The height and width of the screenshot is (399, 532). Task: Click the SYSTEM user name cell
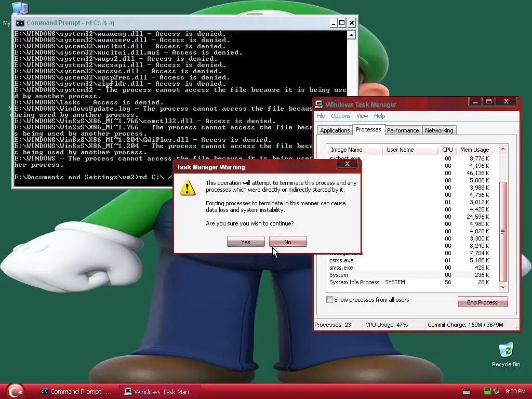[395, 282]
